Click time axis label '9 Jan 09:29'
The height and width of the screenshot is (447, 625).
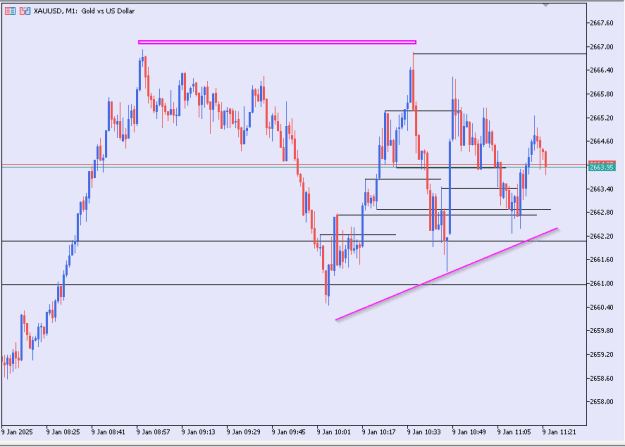coord(244,432)
